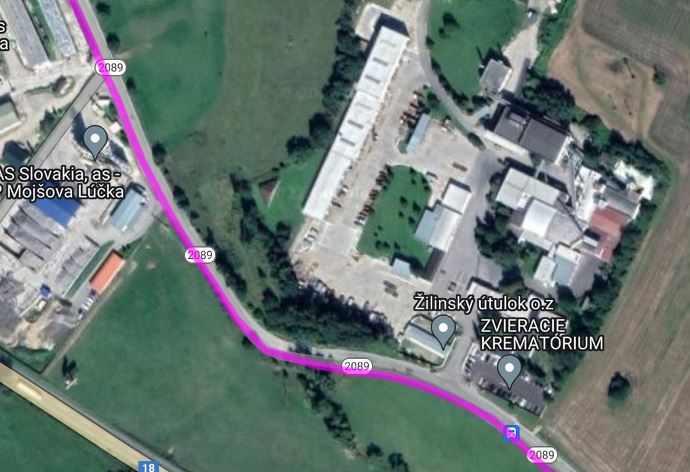This screenshot has width=690, height=472.
Task: Select the blue route 18 road shield
Action: pos(149,466)
